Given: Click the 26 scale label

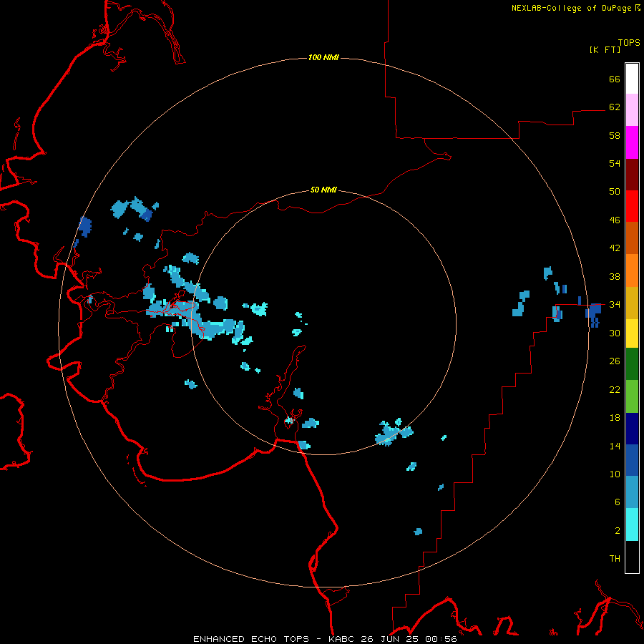Looking at the screenshot, I should pos(615,361).
